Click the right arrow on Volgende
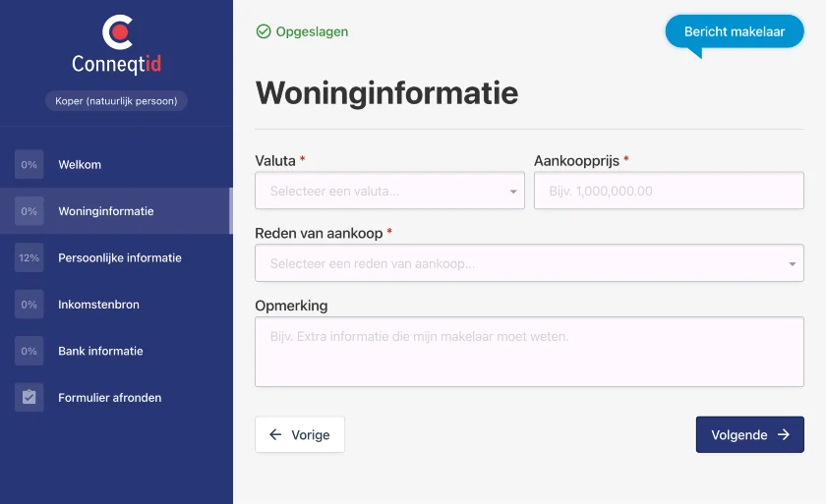Viewport: 826px width, 504px height. point(784,434)
